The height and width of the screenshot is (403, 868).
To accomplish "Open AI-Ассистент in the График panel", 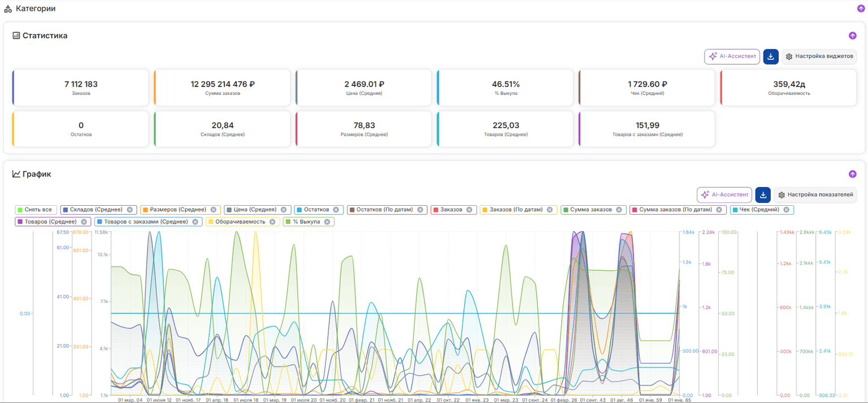I will tap(724, 195).
